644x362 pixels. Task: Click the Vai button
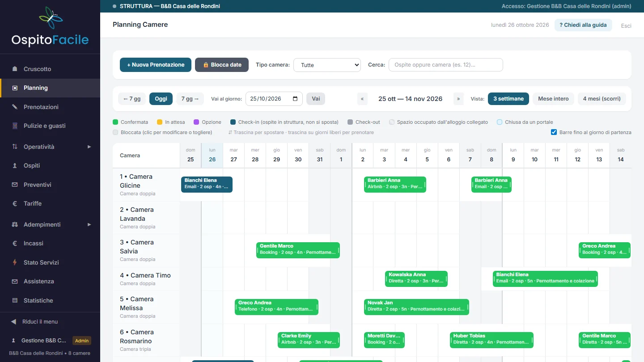point(316,99)
